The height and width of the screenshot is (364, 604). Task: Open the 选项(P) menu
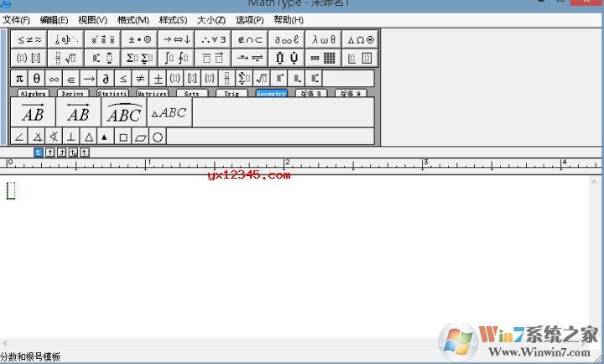click(x=250, y=20)
